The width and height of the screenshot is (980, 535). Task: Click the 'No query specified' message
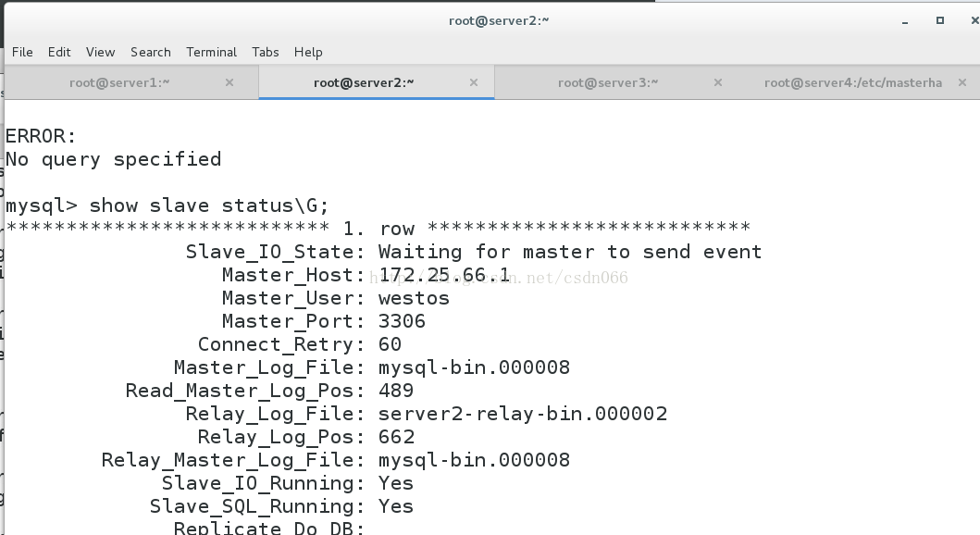[113, 160]
